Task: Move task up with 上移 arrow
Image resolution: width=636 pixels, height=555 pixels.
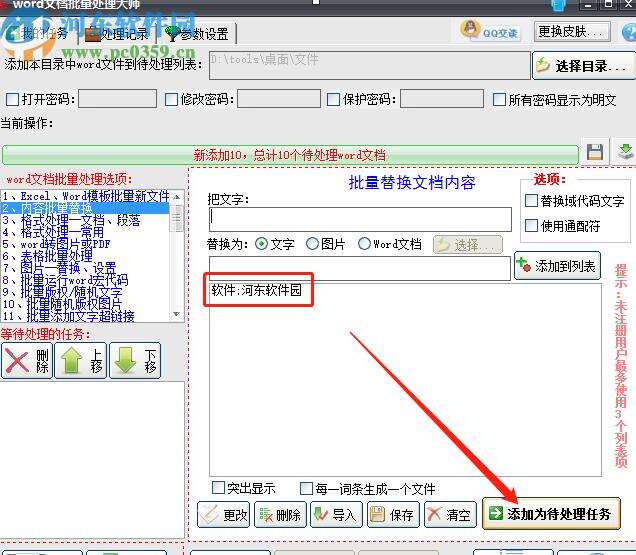Action: point(81,361)
